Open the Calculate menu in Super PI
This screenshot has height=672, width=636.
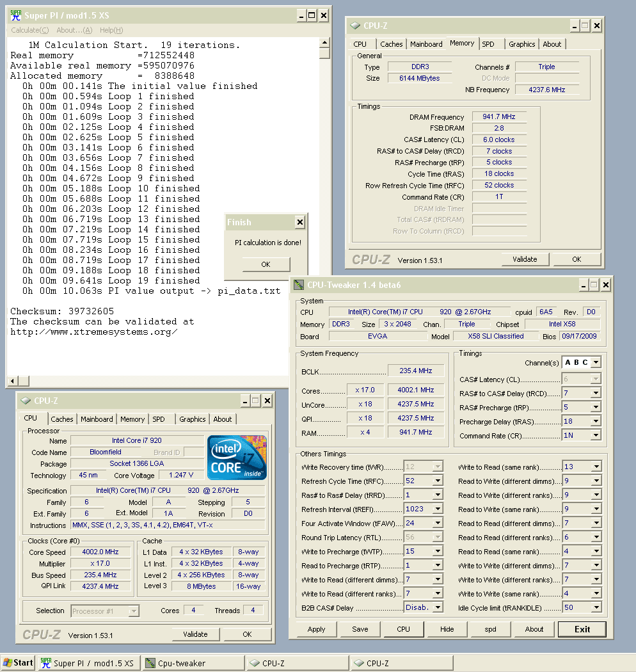[30, 30]
